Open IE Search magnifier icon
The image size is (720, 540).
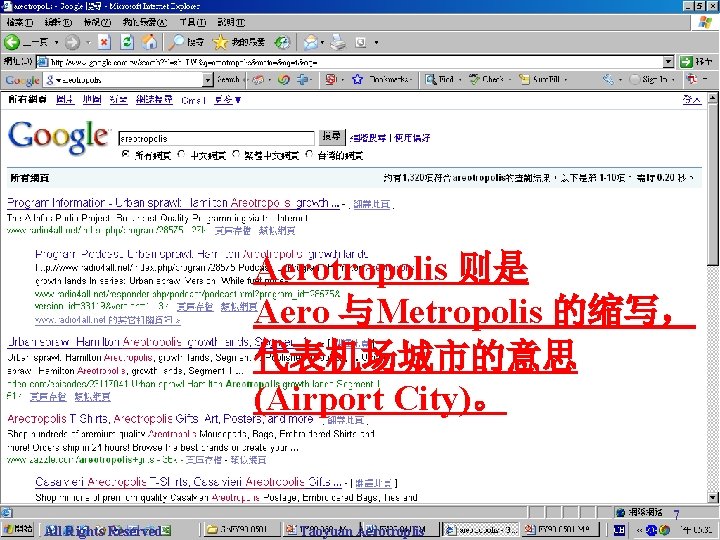pos(176,42)
